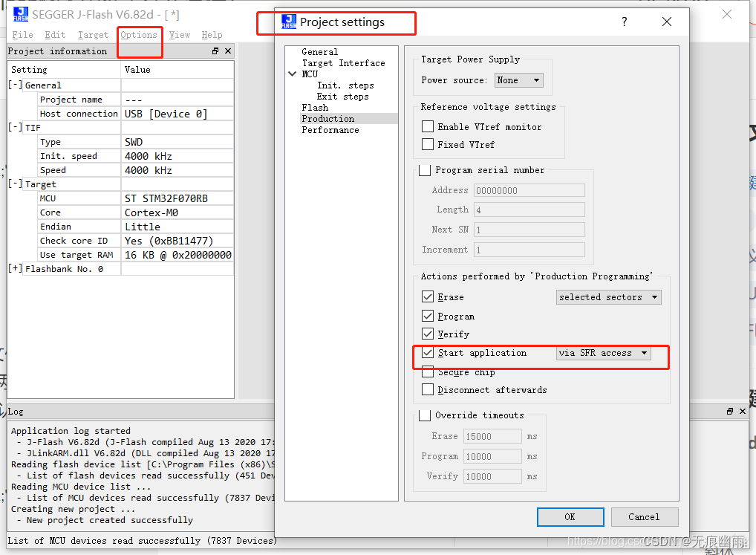Viewport: 756px width, 555px height.
Task: Select Exit steps under MCU
Action: (x=342, y=97)
